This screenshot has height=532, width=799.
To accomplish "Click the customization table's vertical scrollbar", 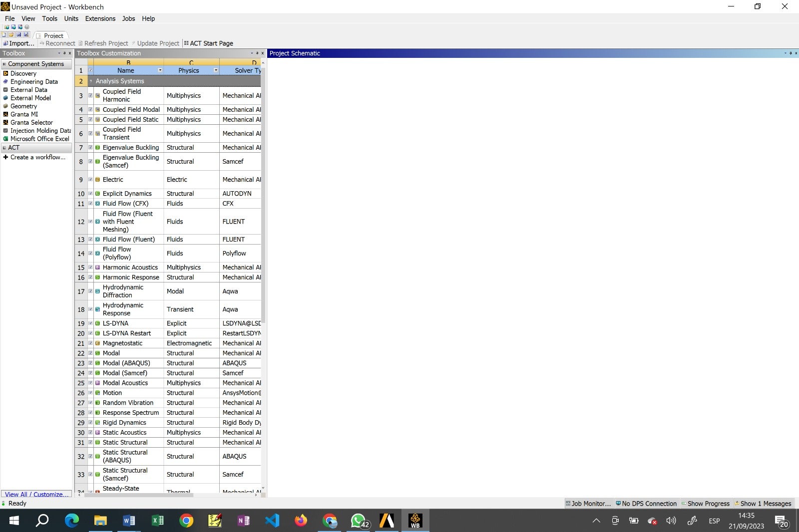I will tap(263, 195).
